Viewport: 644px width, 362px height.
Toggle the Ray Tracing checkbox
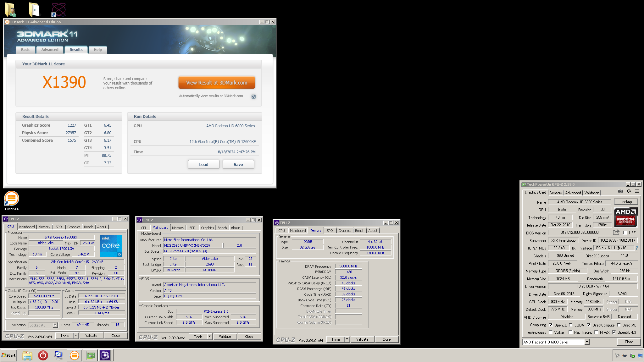click(570, 332)
